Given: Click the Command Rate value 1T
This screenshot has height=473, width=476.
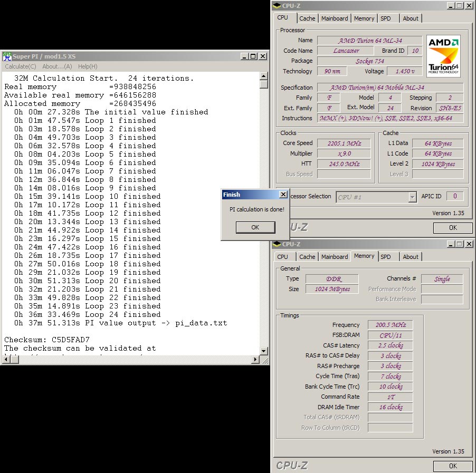Looking at the screenshot, I should (391, 397).
